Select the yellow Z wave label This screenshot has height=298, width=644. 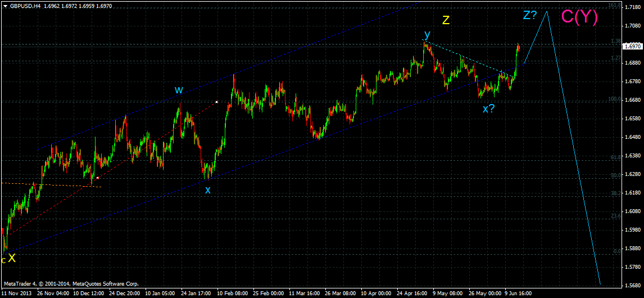coord(446,20)
